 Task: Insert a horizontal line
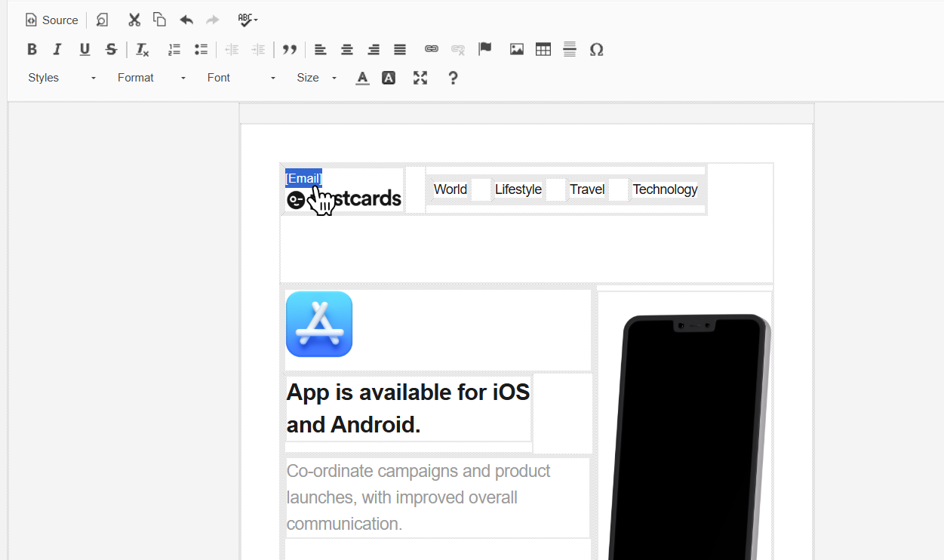(x=570, y=49)
